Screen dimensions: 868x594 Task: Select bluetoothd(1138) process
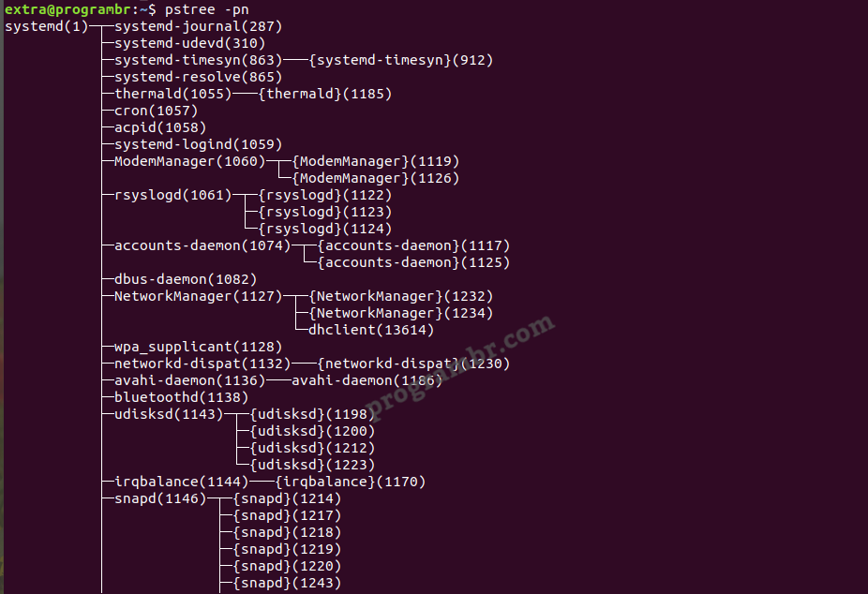point(181,397)
